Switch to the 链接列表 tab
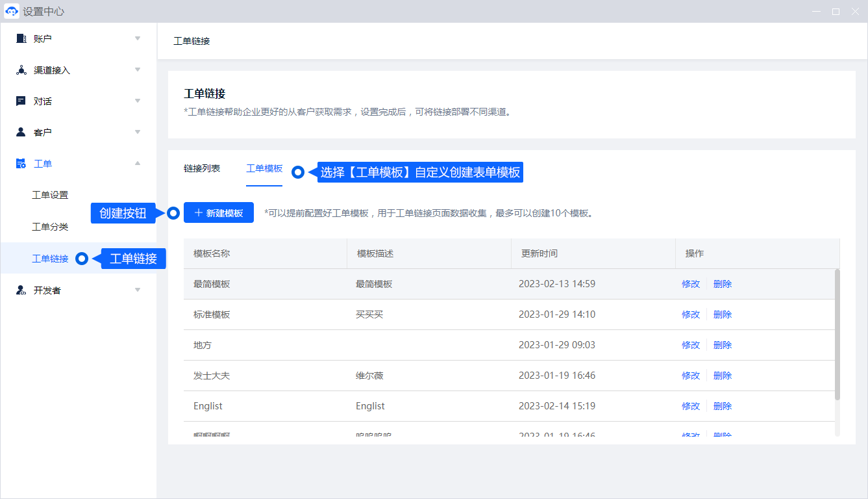 coord(202,169)
